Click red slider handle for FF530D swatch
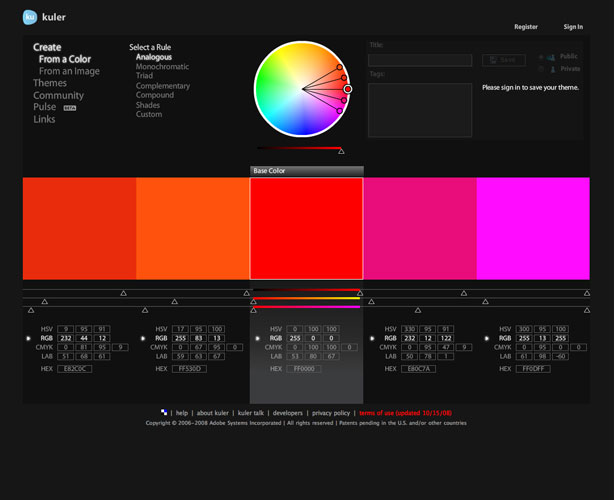Image resolution: width=615 pixels, height=500 pixels. pyautogui.click(x=246, y=293)
